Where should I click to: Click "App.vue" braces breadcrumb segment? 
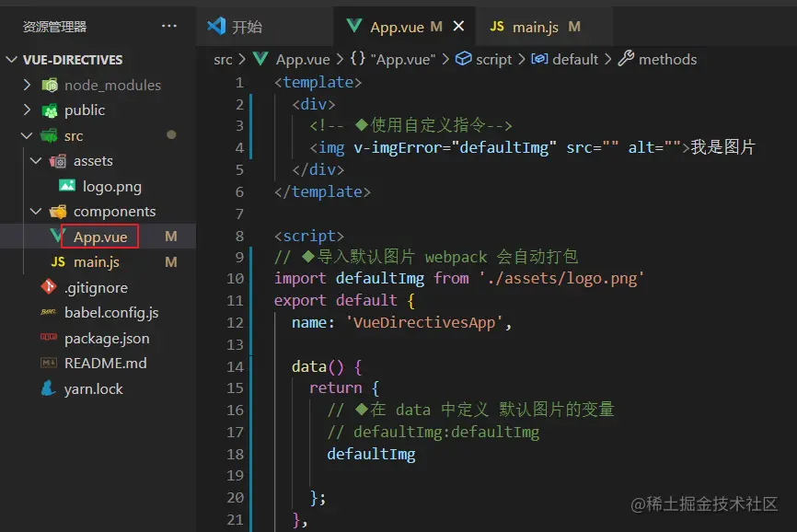point(393,60)
